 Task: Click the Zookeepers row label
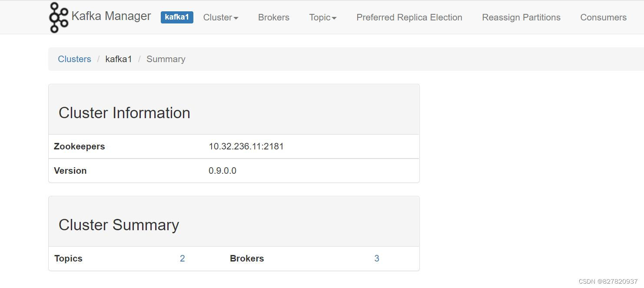tap(80, 146)
